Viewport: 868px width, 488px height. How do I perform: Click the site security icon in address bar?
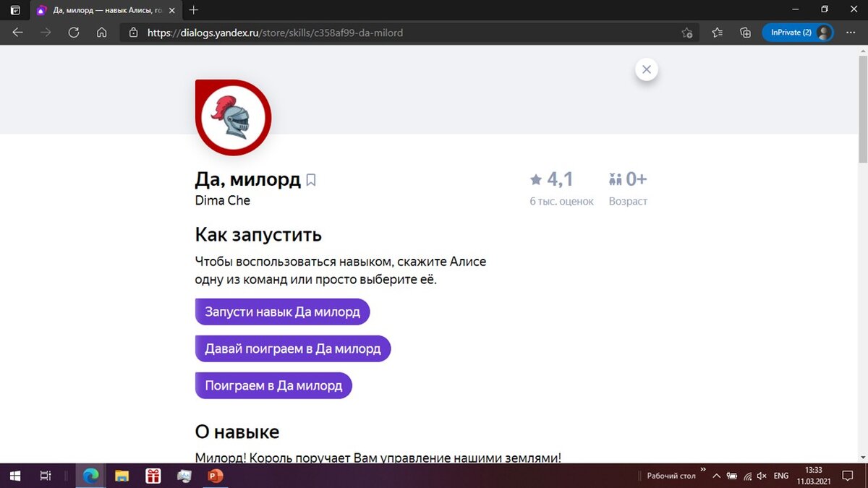click(x=134, y=33)
